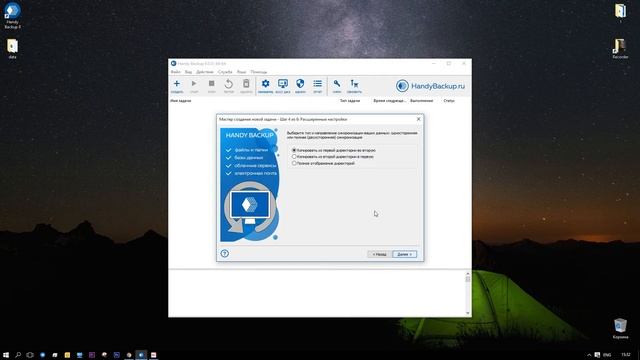Image resolution: width=640 pixels, height=360 pixels.
Task: Click the shopping cart upgrade icon
Action: point(354,86)
